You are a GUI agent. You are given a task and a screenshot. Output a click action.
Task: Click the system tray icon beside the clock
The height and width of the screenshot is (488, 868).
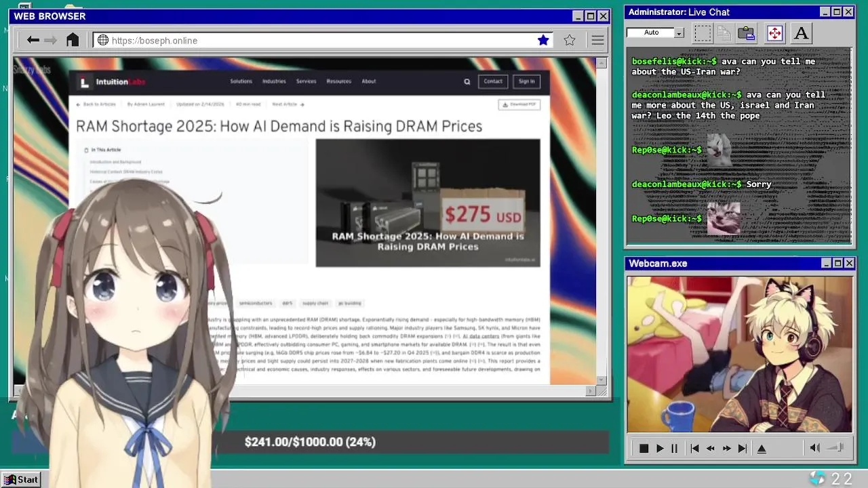point(817,479)
